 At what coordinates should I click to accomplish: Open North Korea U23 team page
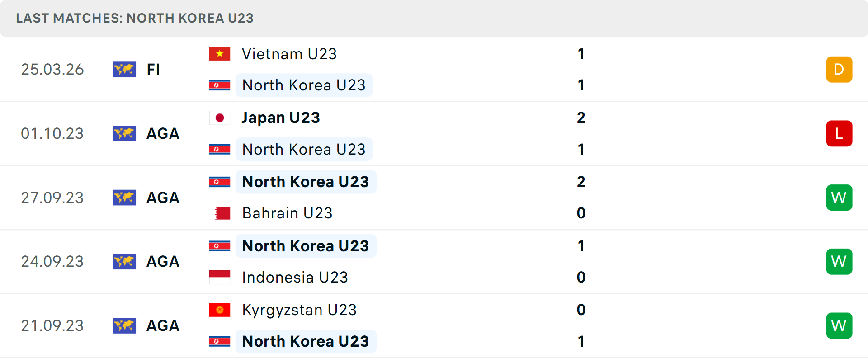coord(304,85)
